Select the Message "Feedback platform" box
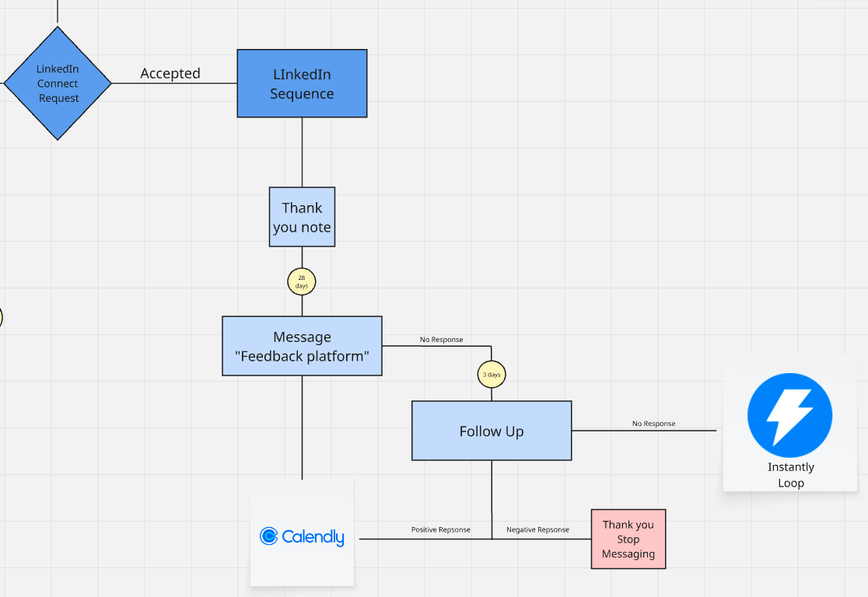 [303, 347]
